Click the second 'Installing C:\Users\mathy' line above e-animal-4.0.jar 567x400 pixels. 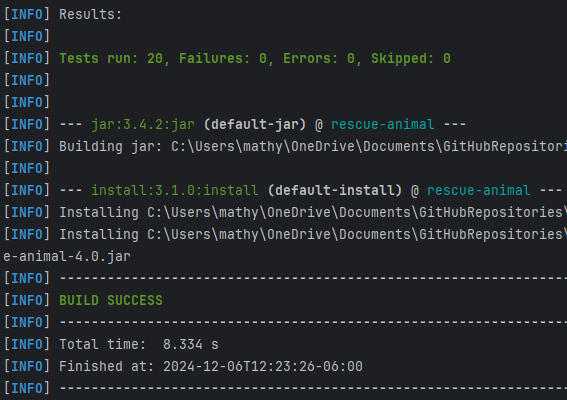(313, 234)
